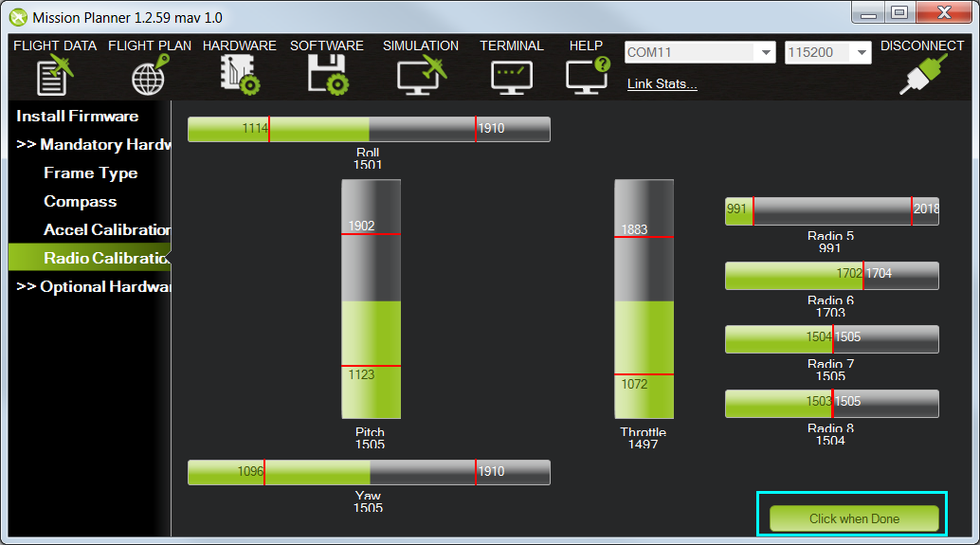Open the Terminal icon
980x545 pixels.
(511, 76)
